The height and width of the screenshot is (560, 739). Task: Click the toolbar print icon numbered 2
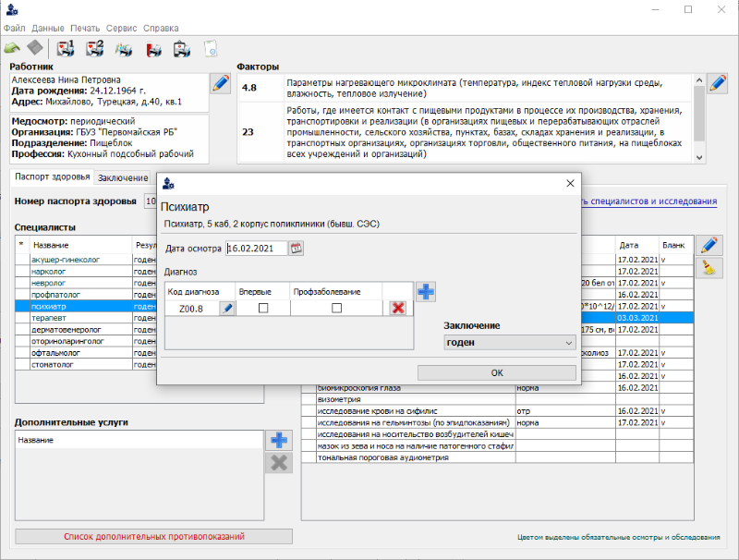pos(94,48)
